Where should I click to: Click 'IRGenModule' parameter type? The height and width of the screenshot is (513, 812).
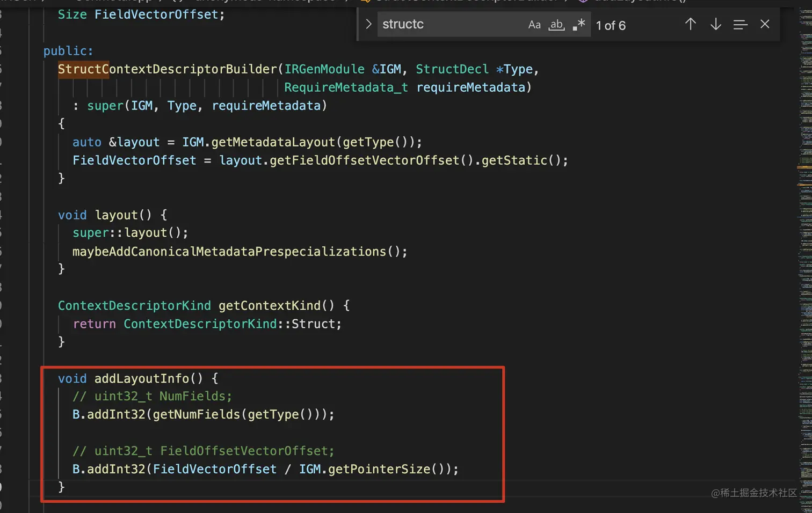tap(324, 69)
